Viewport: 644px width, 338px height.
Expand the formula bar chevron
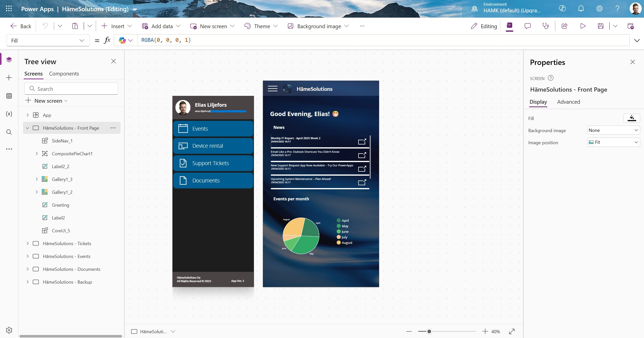click(x=637, y=41)
